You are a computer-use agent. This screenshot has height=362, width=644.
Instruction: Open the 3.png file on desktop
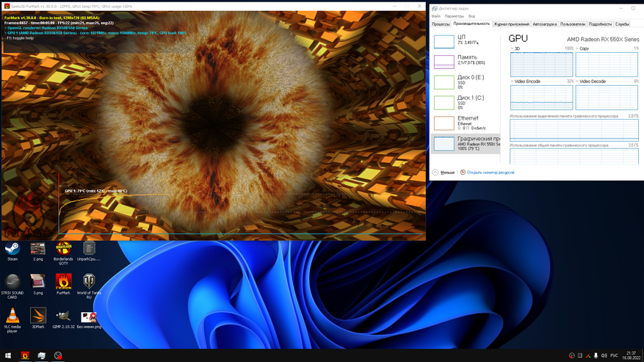pos(37,285)
